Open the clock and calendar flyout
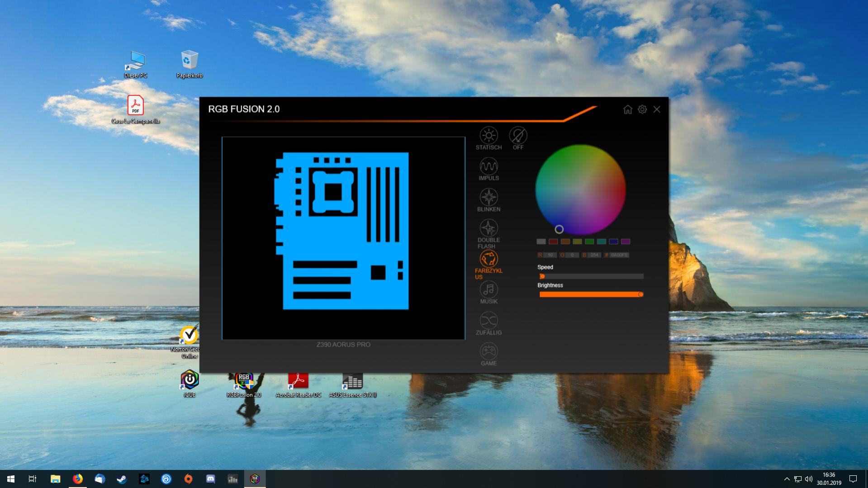The width and height of the screenshot is (868, 488). 829,479
